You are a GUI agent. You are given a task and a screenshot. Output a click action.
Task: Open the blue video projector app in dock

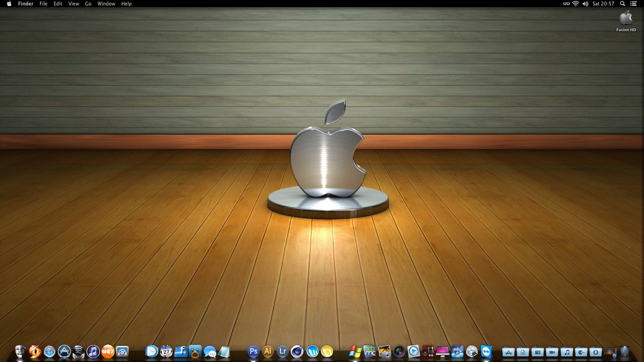[457, 352]
